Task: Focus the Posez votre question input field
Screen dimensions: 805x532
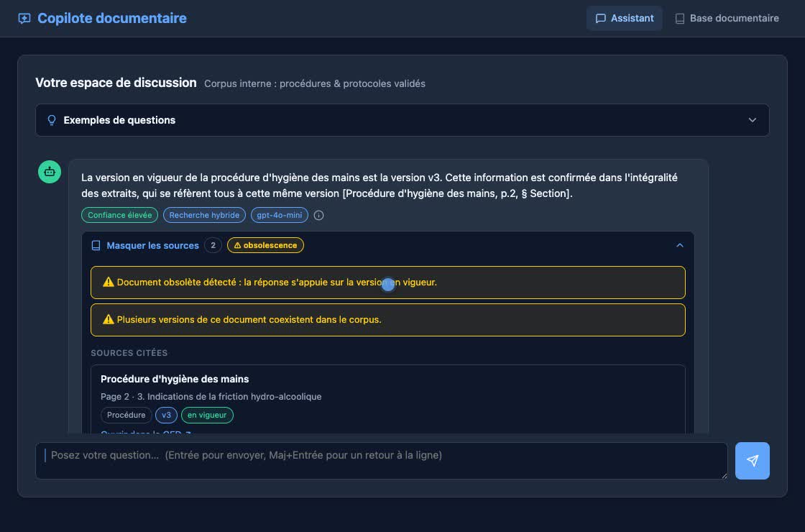Action: (382, 461)
